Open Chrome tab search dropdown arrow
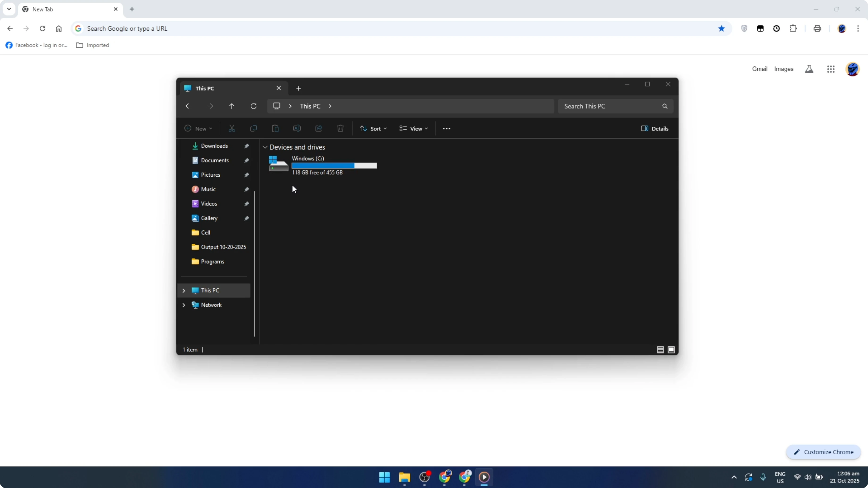Viewport: 868px width, 488px height. (x=9, y=9)
